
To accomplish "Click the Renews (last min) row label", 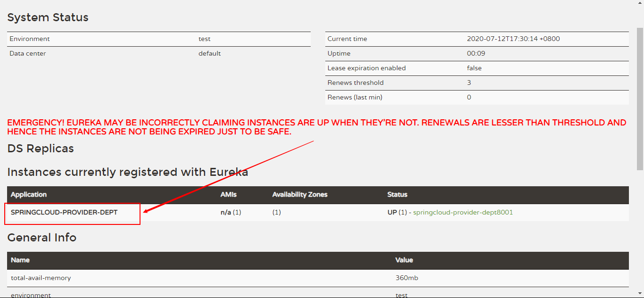I will pos(355,97).
